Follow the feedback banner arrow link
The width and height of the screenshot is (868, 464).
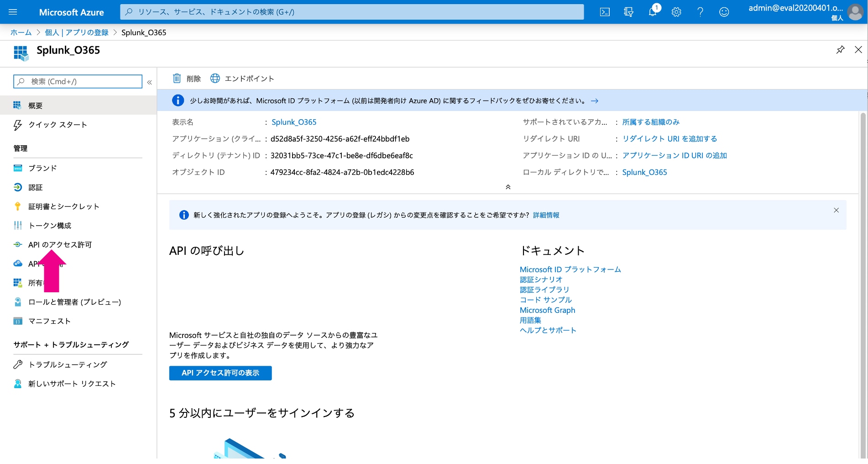595,101
